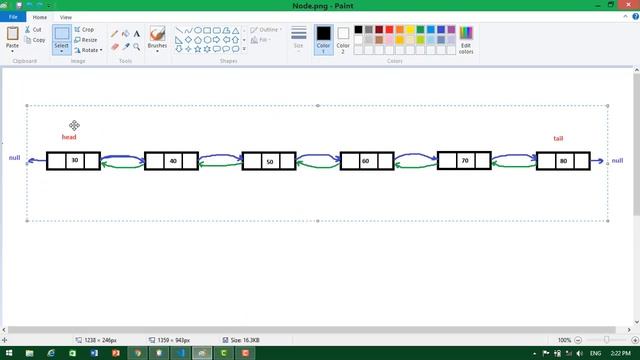Adjust the zoom slider thumb
Screen dimensions: 640x360
click(607, 340)
